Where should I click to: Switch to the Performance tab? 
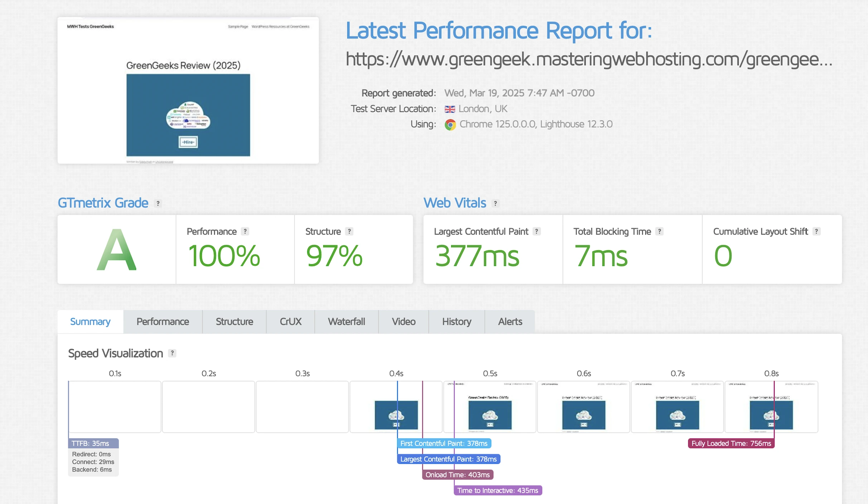click(x=163, y=321)
